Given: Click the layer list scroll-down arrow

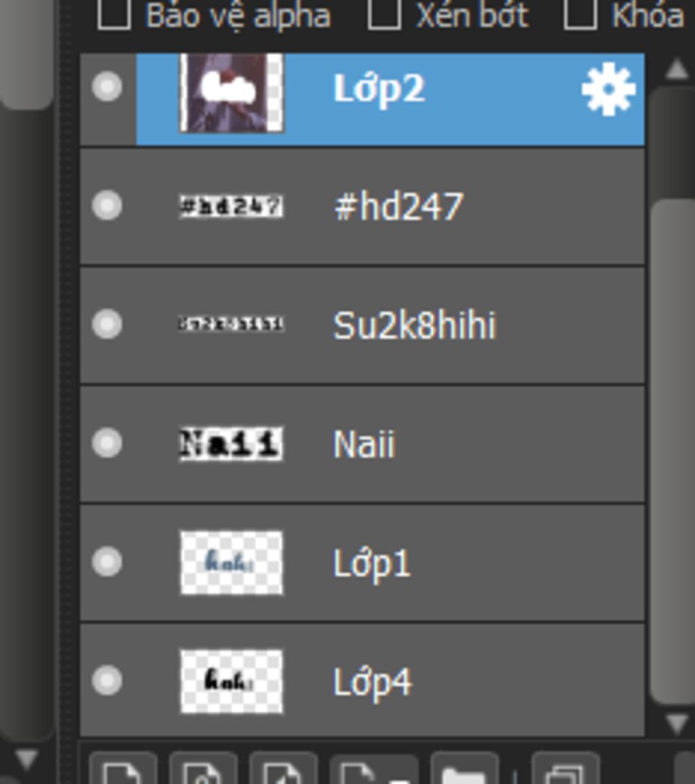Looking at the screenshot, I should click(x=677, y=723).
